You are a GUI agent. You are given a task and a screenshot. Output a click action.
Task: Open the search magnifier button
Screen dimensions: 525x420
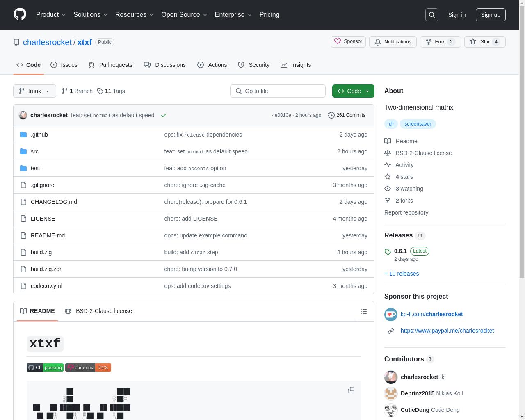(432, 15)
